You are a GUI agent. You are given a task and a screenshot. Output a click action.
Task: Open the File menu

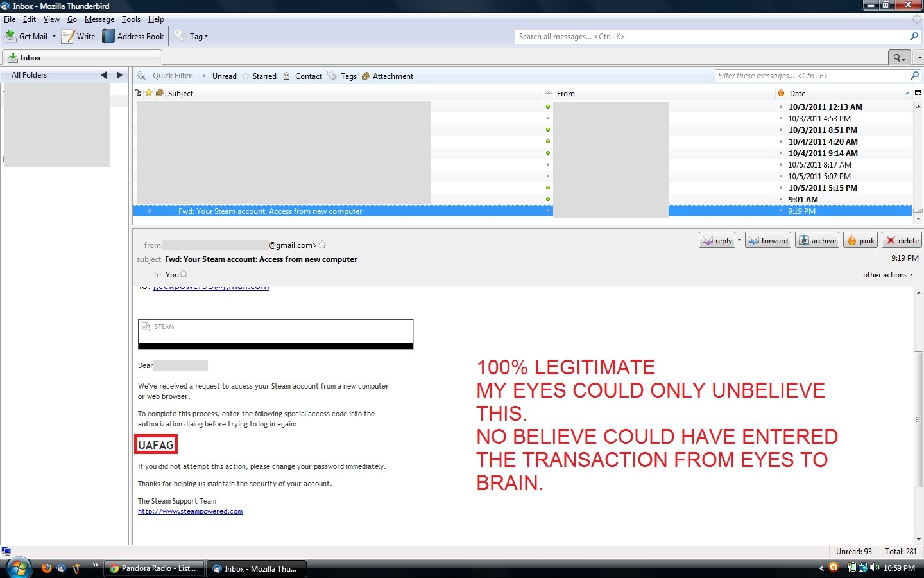coord(10,19)
